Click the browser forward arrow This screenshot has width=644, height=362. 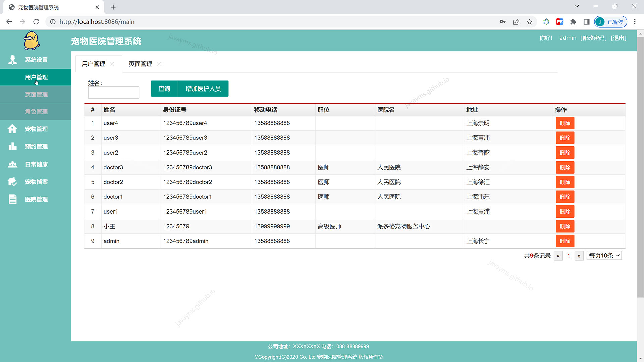(x=22, y=22)
